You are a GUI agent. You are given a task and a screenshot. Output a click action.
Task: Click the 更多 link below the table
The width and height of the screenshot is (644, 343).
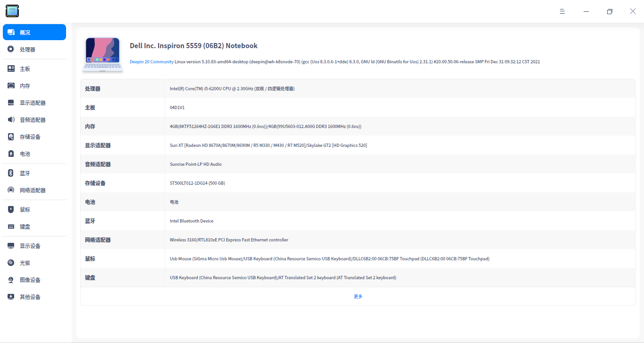click(x=358, y=296)
